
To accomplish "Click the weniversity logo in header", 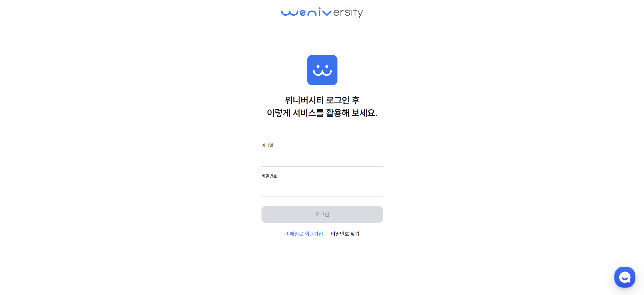I will point(322,12).
